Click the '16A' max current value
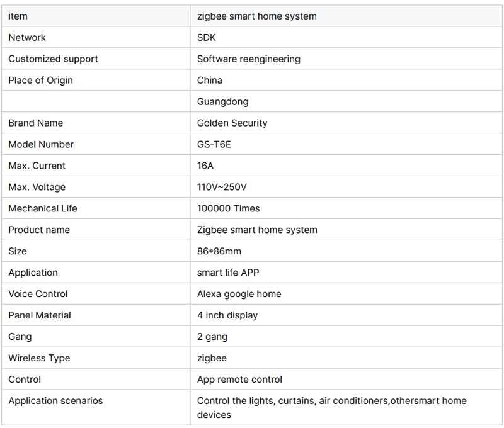Screen dimensions: 504x428 tap(206, 166)
